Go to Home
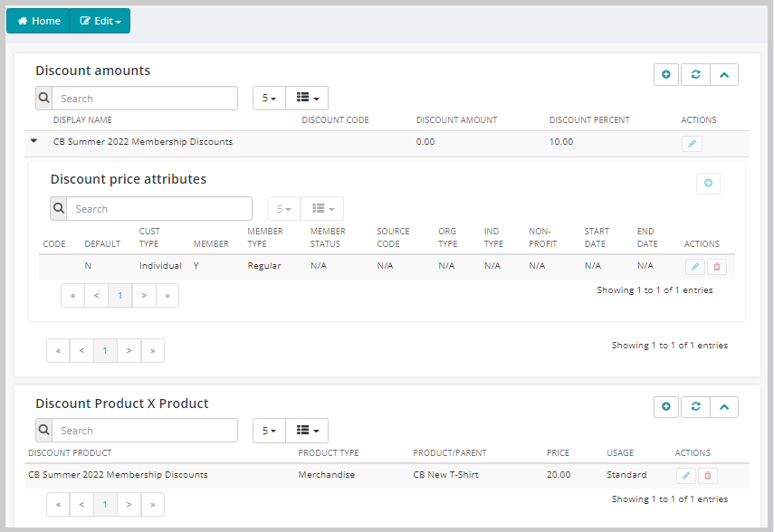The width and height of the screenshot is (774, 532). coord(39,21)
